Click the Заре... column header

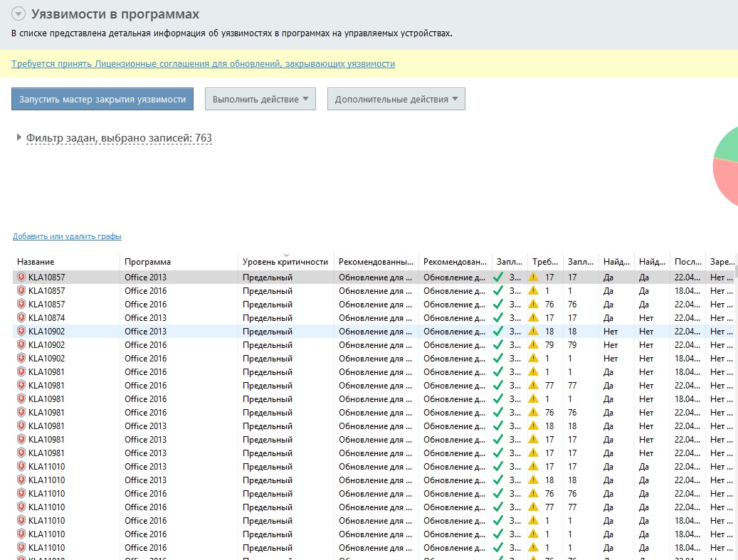pyautogui.click(x=722, y=262)
